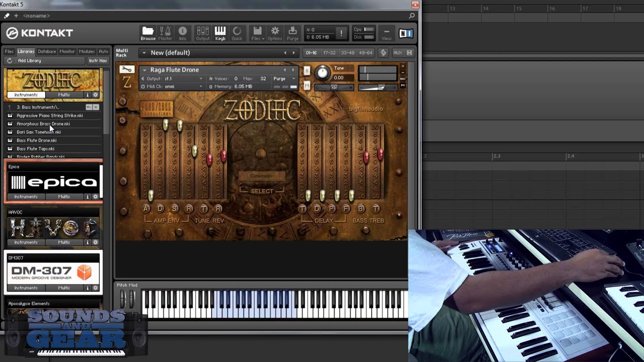
Task: Open Epica Instruments button
Action: click(x=26, y=197)
